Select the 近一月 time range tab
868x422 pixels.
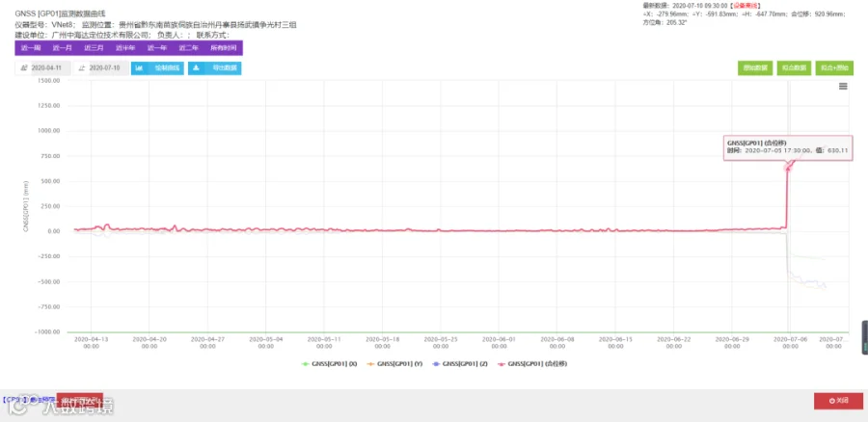(63, 48)
